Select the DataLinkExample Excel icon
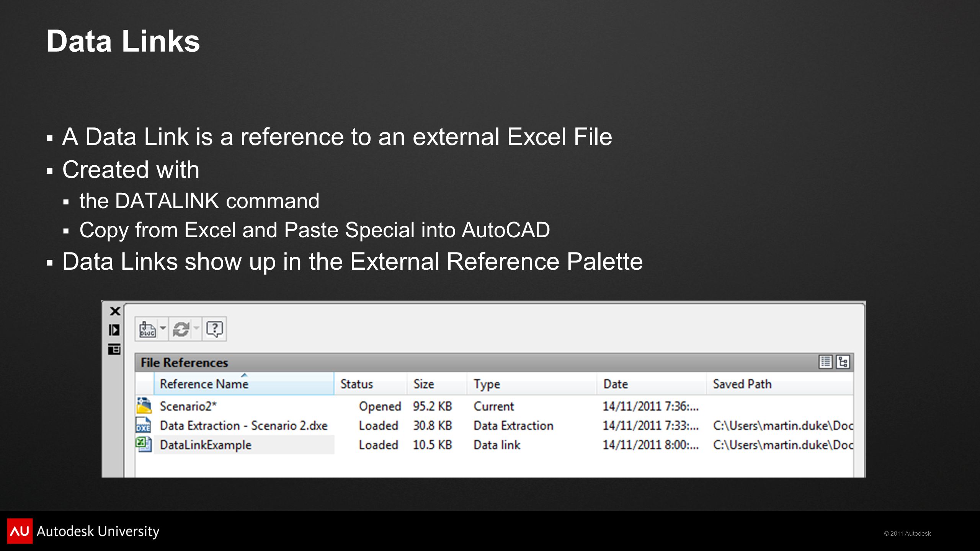The width and height of the screenshot is (980, 551). pyautogui.click(x=144, y=444)
